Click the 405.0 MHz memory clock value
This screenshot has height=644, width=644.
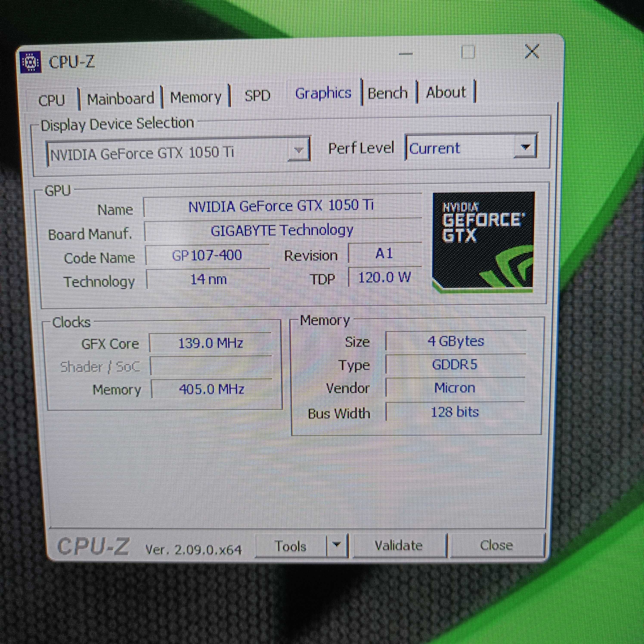(x=212, y=389)
